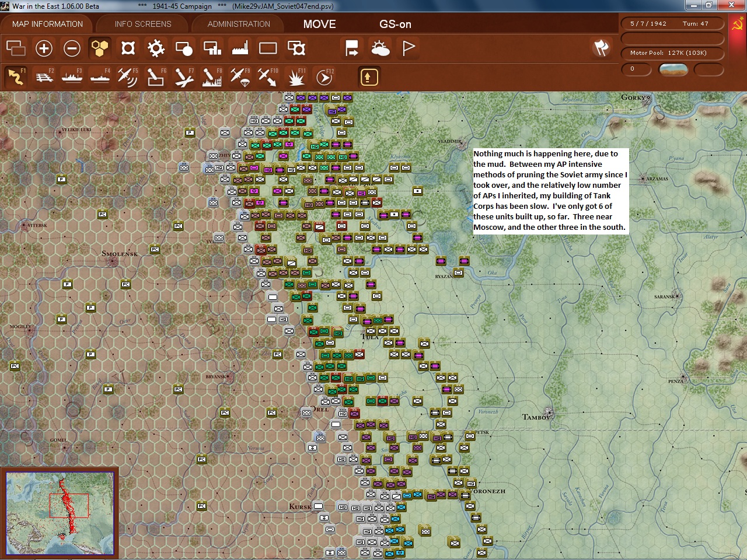
Task: Toggle the fortification level display icon
Action: pyautogui.click(x=128, y=48)
